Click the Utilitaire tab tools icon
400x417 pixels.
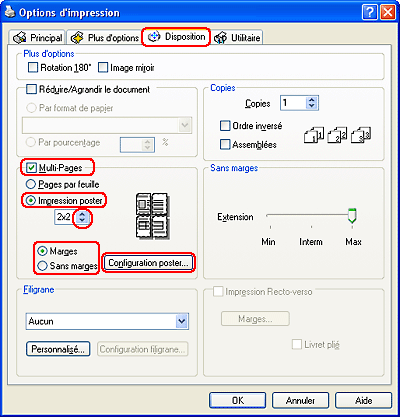(x=220, y=38)
